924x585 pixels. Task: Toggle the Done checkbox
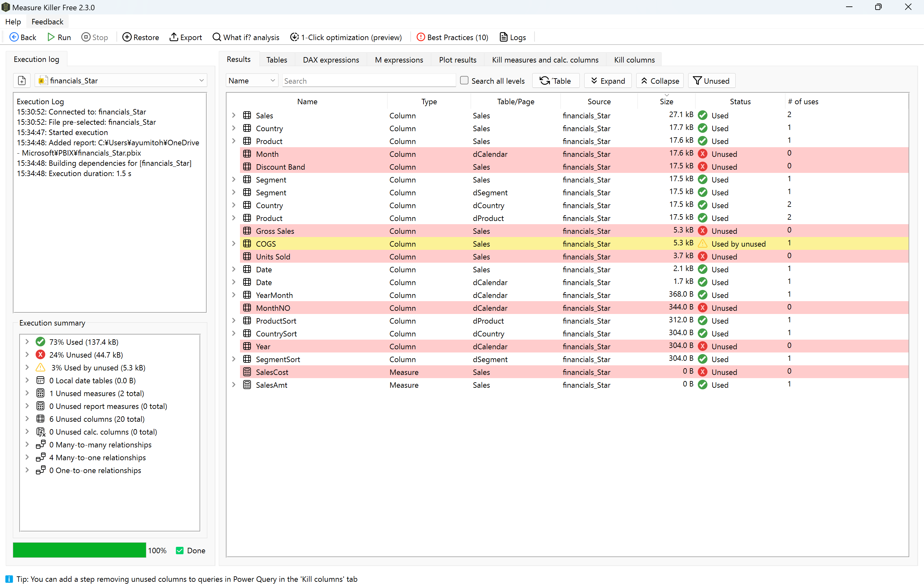pyautogui.click(x=180, y=550)
